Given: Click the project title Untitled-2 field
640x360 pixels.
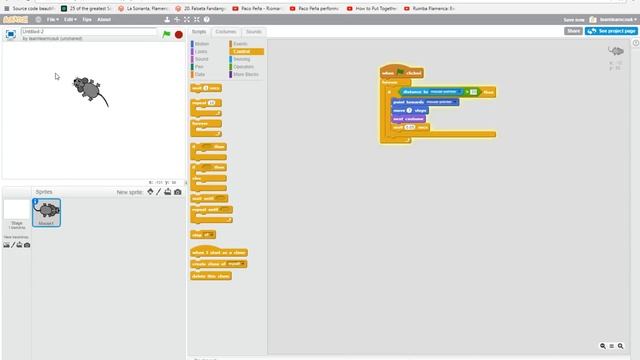Looking at the screenshot, I should 89,31.
